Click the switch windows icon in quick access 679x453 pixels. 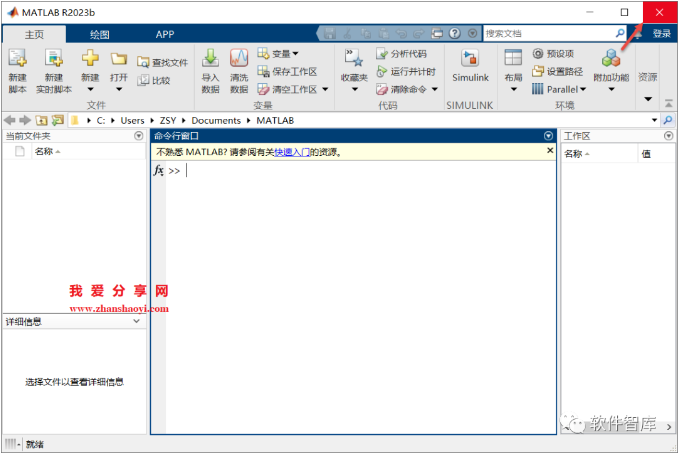point(437,33)
